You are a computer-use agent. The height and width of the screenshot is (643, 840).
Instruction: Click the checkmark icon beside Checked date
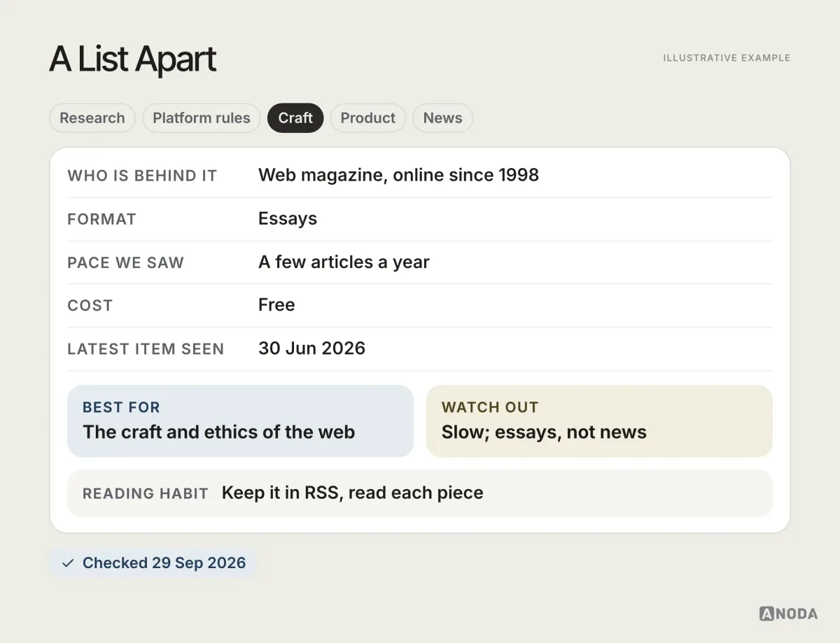(68, 563)
